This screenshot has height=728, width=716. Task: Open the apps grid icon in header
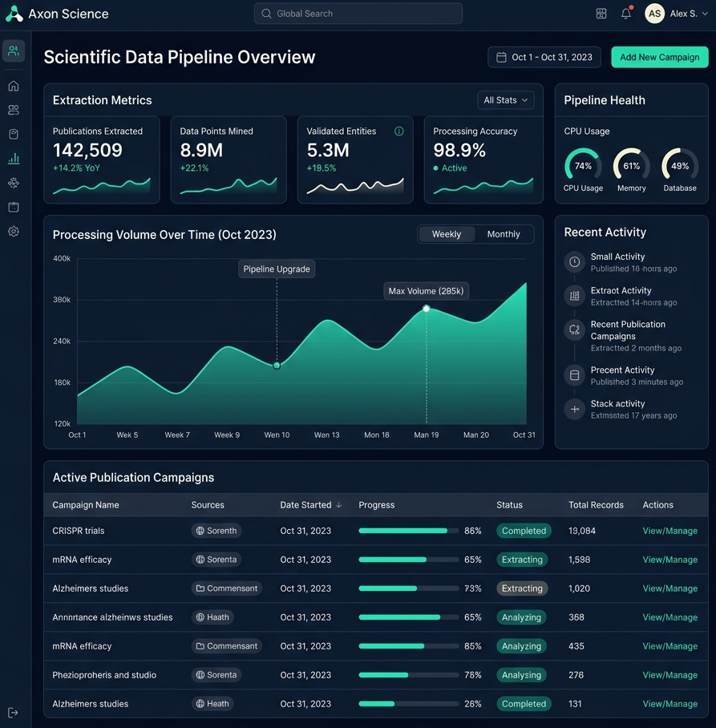[x=601, y=14]
